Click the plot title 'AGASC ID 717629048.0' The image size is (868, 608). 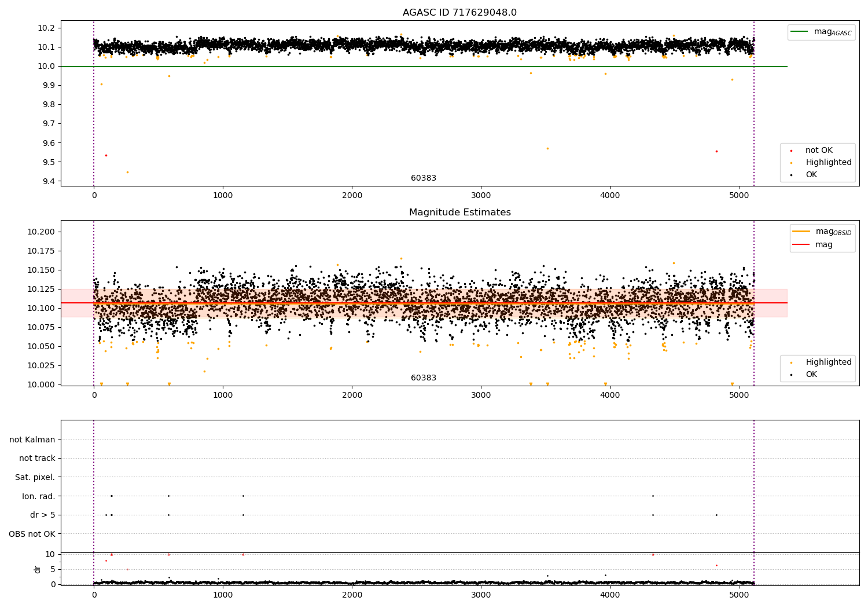[459, 13]
